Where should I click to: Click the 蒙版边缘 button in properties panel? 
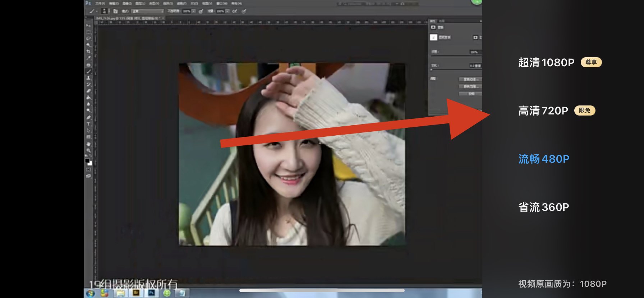470,79
